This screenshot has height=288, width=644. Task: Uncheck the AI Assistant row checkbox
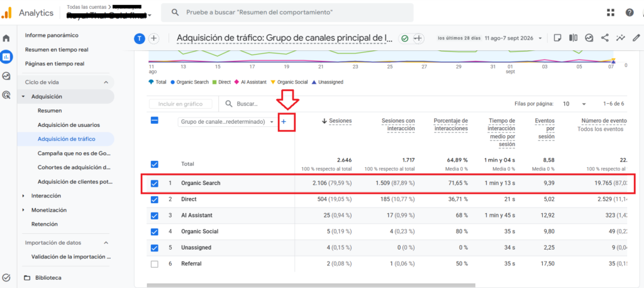pos(155,215)
